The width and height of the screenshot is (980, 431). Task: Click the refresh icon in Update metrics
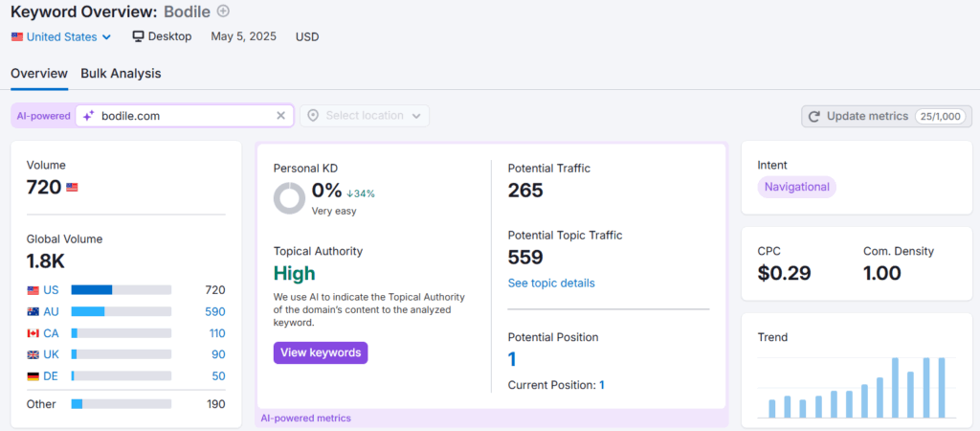point(814,116)
